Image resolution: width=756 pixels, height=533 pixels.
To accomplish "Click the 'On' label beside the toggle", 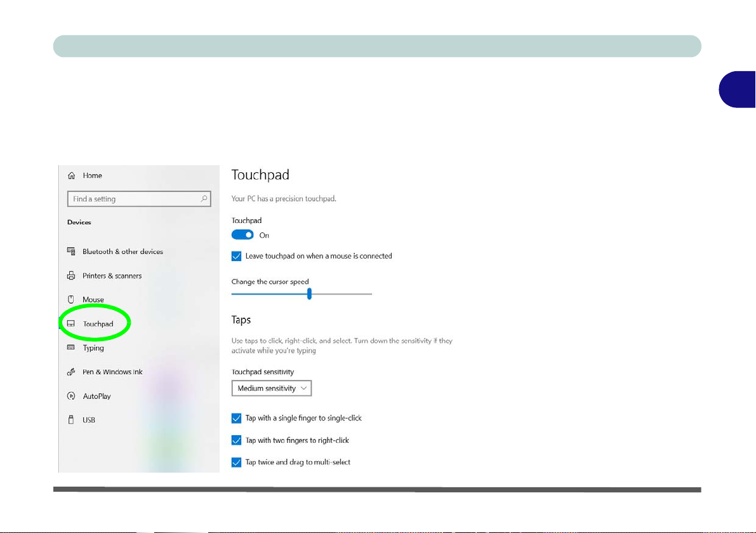I will pyautogui.click(x=264, y=236).
